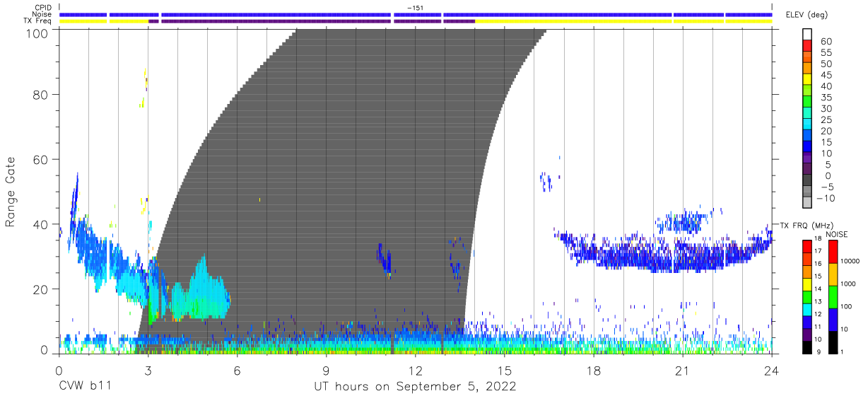Select the green segment of the NOISE colorbar

tap(832, 297)
